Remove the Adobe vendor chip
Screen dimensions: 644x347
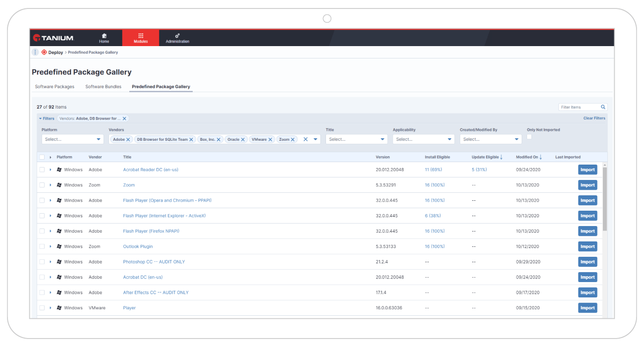point(128,140)
